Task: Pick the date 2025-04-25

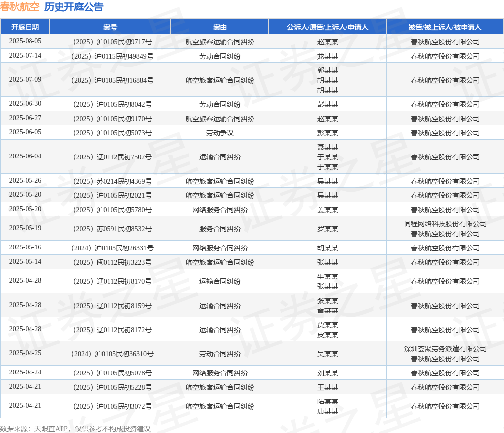Action: [25, 353]
